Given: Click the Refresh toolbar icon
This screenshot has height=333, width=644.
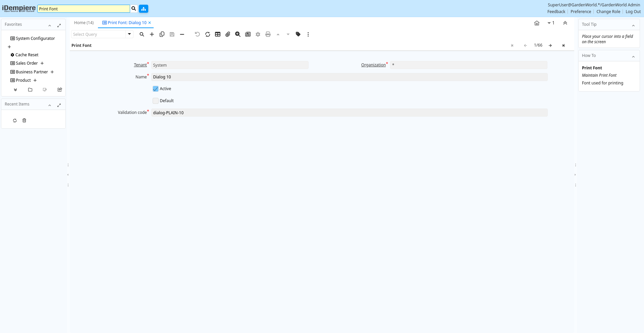Looking at the screenshot, I should pyautogui.click(x=208, y=34).
